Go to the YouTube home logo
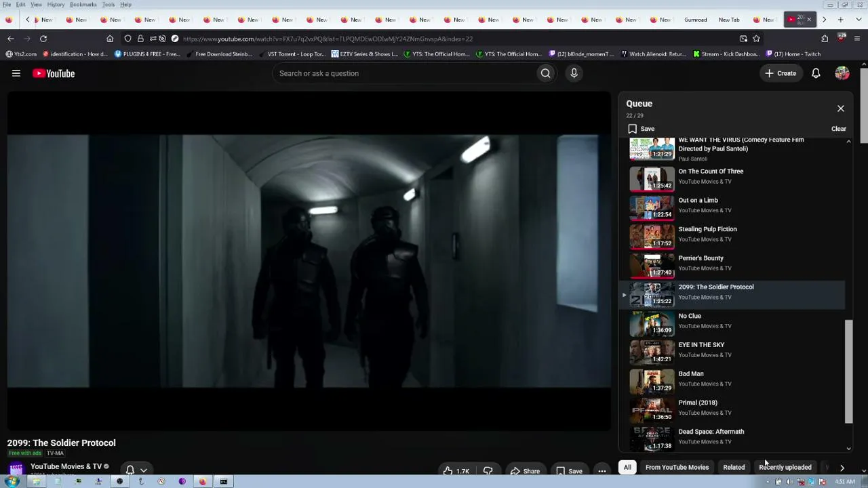The width and height of the screenshot is (868, 488). coord(54,73)
